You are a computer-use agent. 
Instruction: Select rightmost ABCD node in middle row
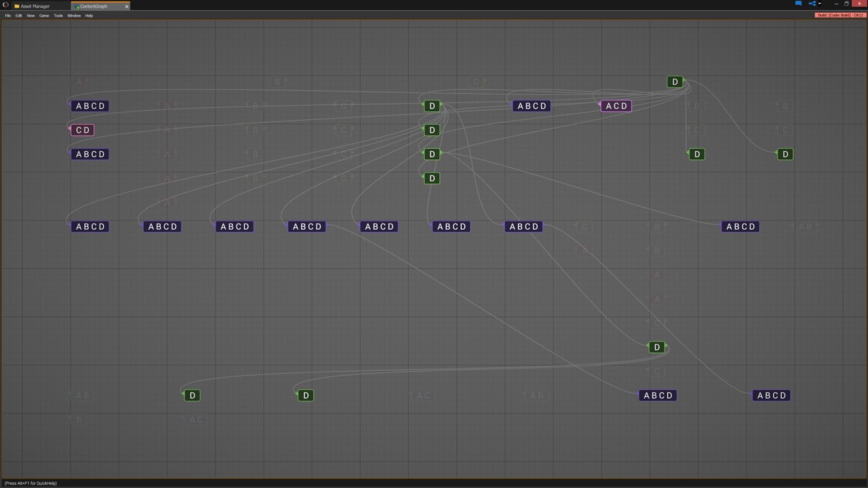tap(741, 226)
